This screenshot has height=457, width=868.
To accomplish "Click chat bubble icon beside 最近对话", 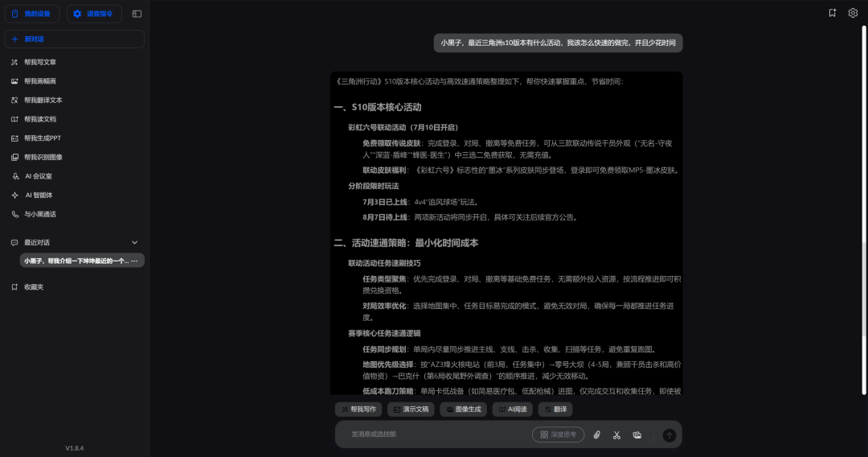I will (x=14, y=243).
